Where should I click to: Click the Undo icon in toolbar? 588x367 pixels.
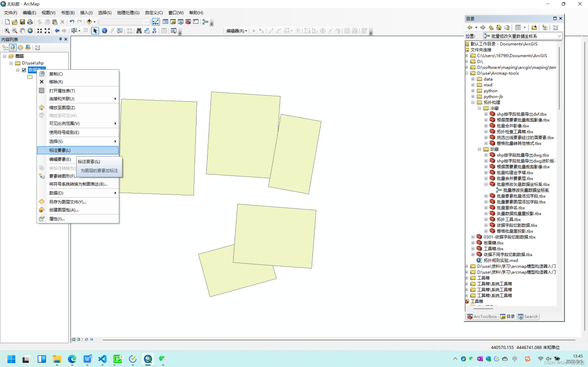(72, 22)
